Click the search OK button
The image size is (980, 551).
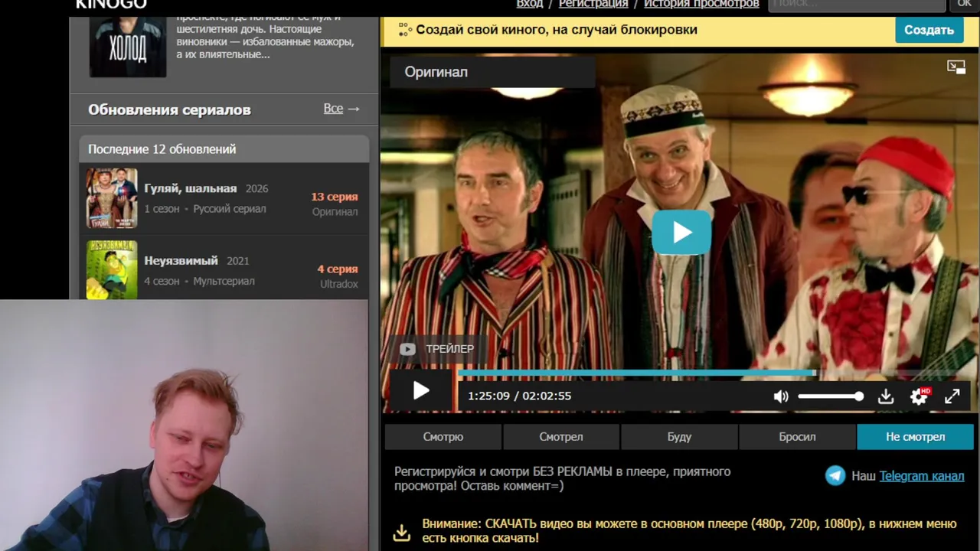click(x=964, y=5)
